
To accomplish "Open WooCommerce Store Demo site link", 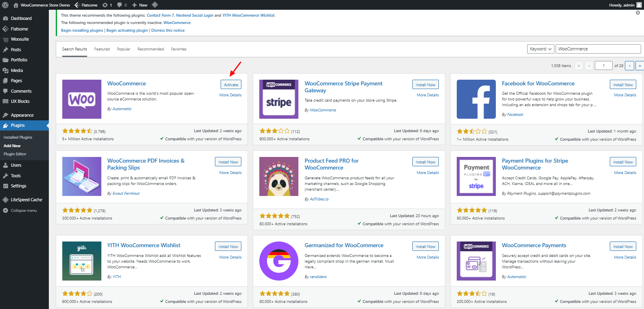I will 42,5.
